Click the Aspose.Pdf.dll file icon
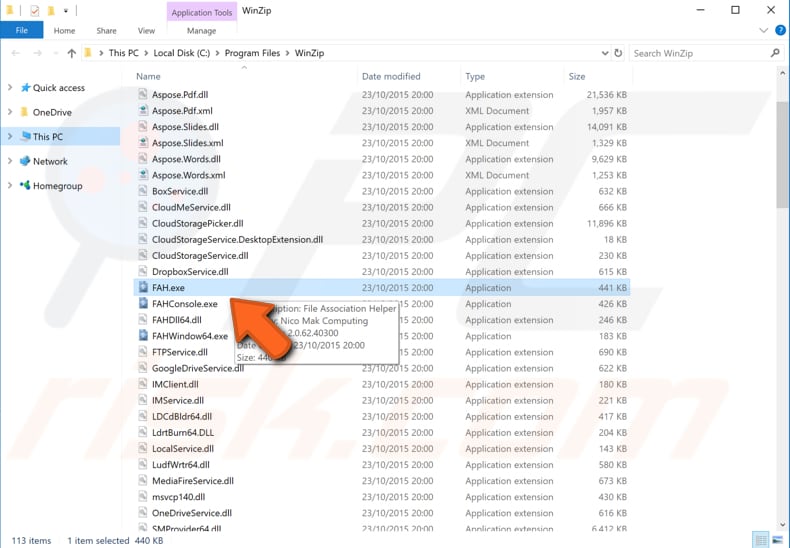This screenshot has height=548, width=790. click(x=143, y=95)
